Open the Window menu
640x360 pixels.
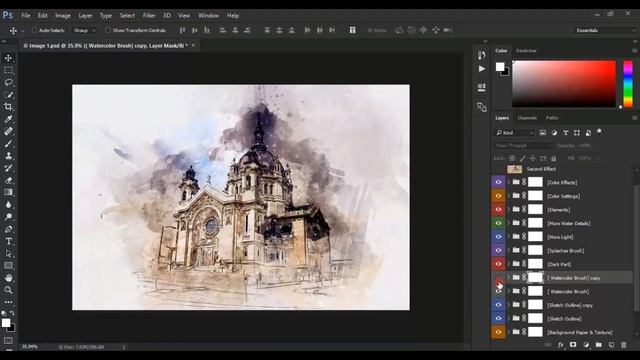click(209, 16)
